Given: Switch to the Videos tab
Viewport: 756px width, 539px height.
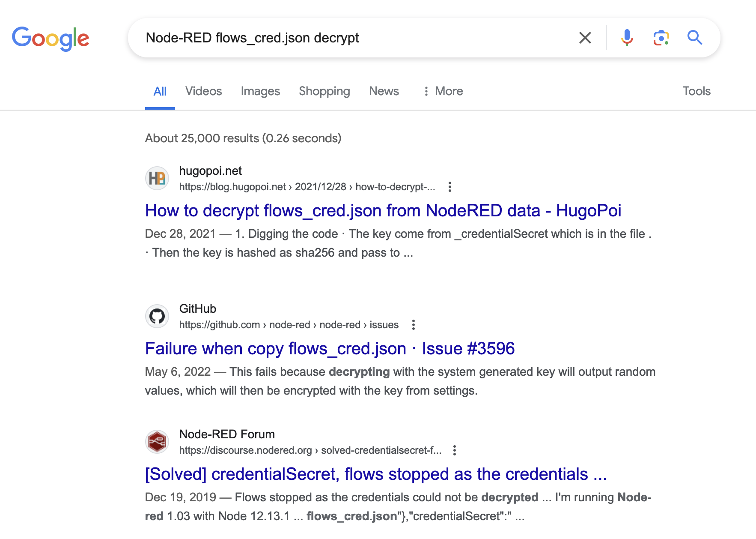Looking at the screenshot, I should click(204, 91).
